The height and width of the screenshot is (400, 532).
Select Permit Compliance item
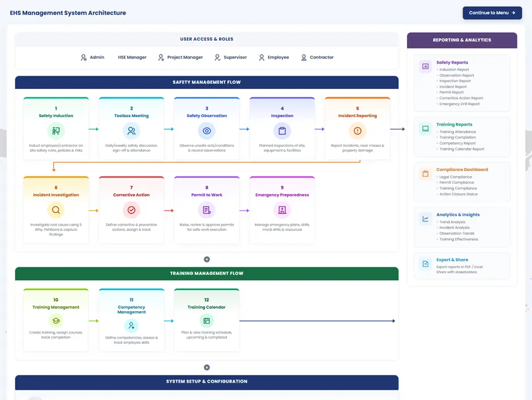[456, 182]
